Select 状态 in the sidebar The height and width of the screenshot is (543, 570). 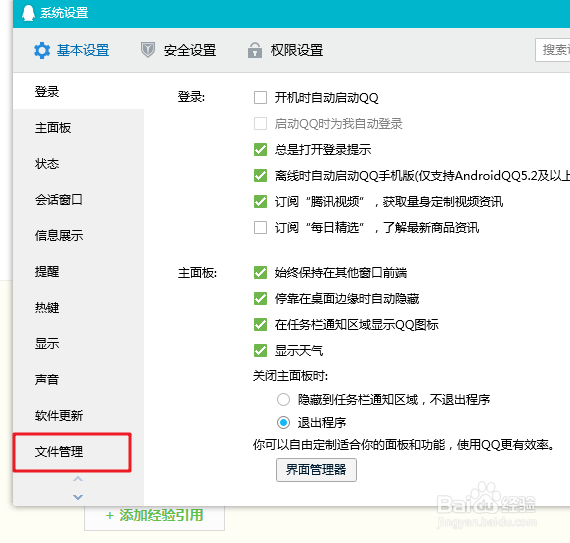(x=79, y=164)
